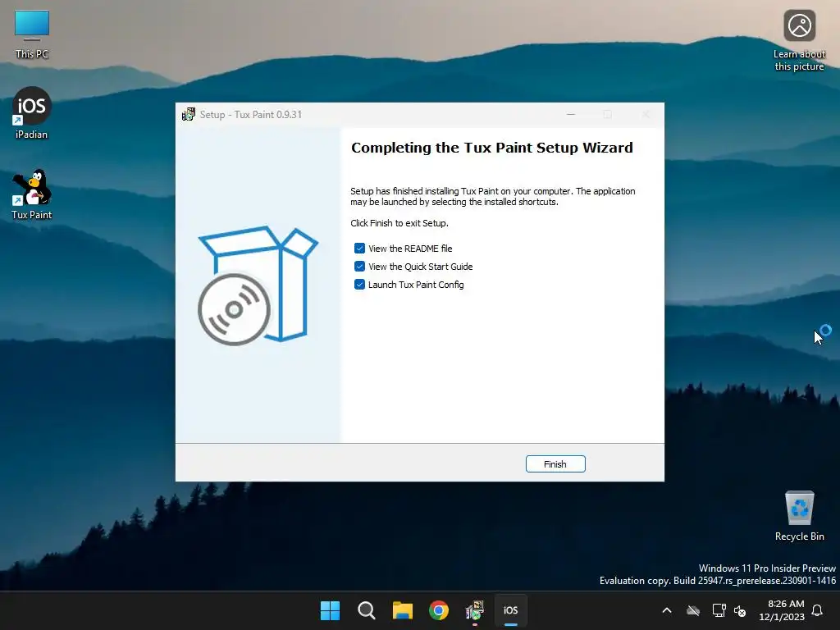Open the Windows Start menu
The height and width of the screenshot is (630, 840).
click(330, 610)
